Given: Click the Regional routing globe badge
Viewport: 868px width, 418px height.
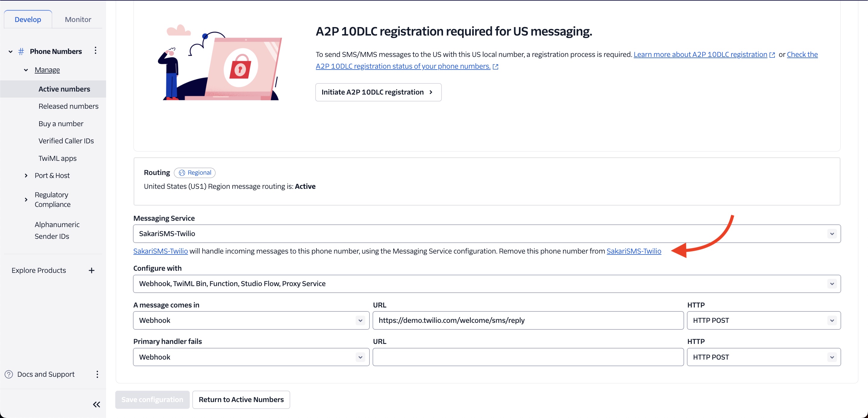Looking at the screenshot, I should click(x=194, y=173).
